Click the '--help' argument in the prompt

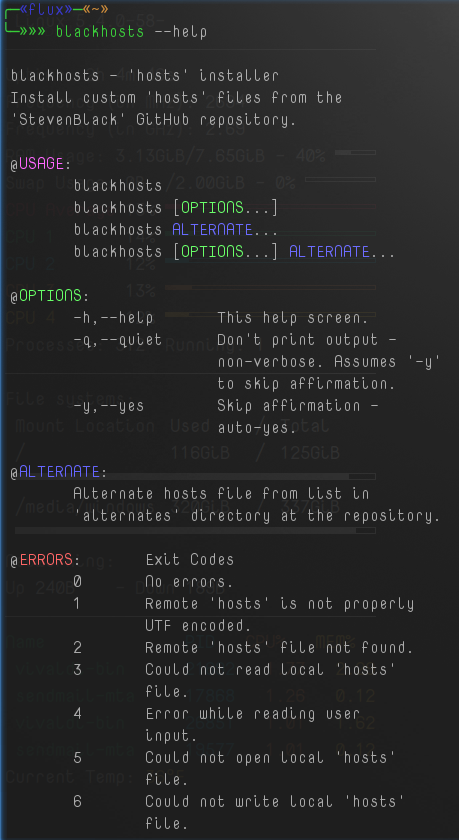pyautogui.click(x=180, y=32)
